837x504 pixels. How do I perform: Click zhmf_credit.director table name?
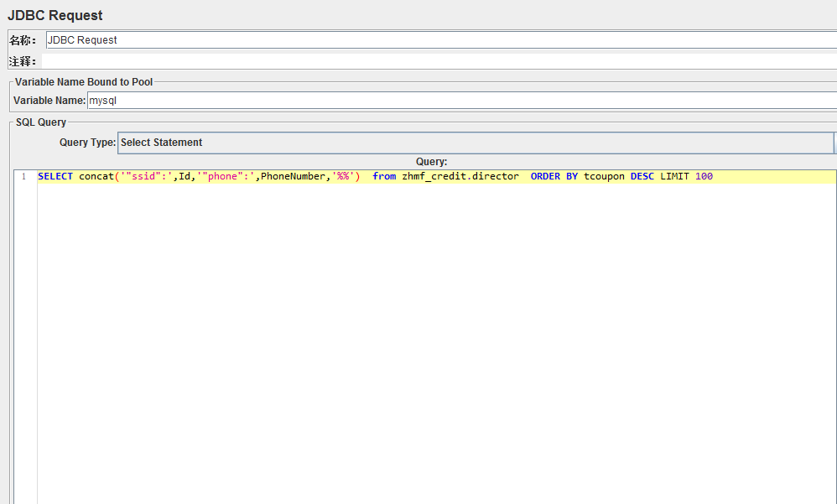click(x=460, y=176)
